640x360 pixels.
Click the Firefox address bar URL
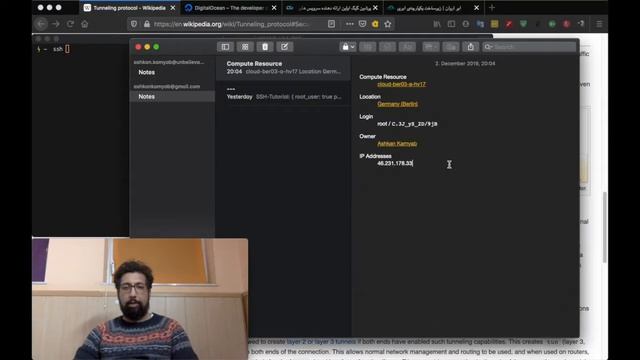pyautogui.click(x=231, y=24)
